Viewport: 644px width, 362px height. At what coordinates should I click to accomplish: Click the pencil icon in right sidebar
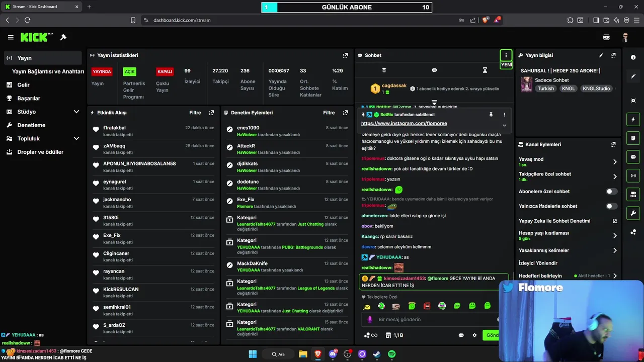pos(633,76)
